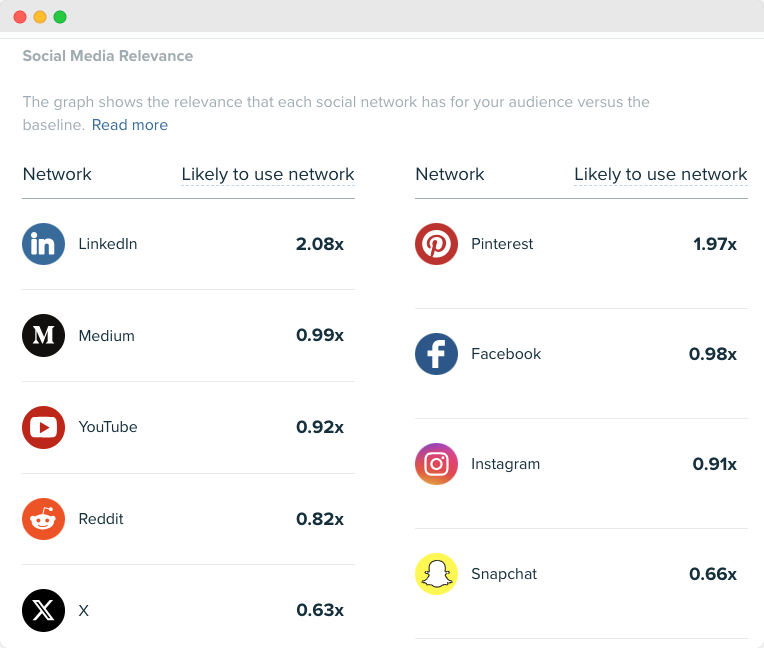
Task: Click Pinterest's 1.97x value
Action: [x=715, y=244]
